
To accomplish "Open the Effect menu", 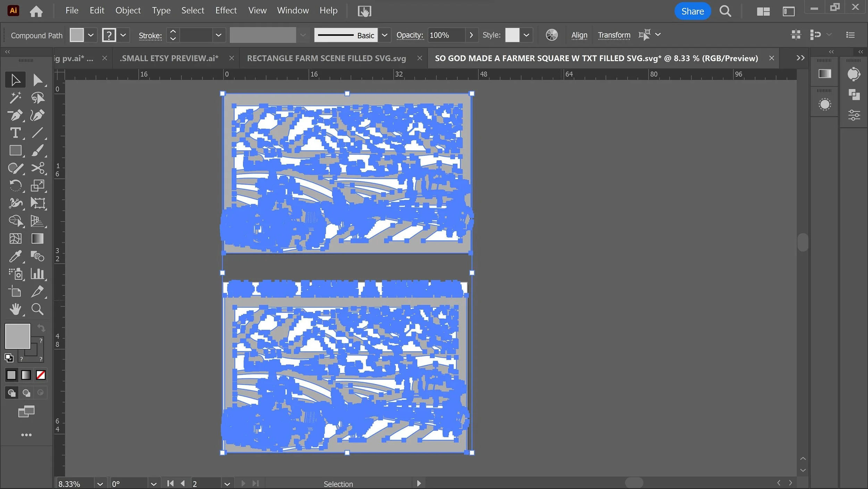I will 226,10.
